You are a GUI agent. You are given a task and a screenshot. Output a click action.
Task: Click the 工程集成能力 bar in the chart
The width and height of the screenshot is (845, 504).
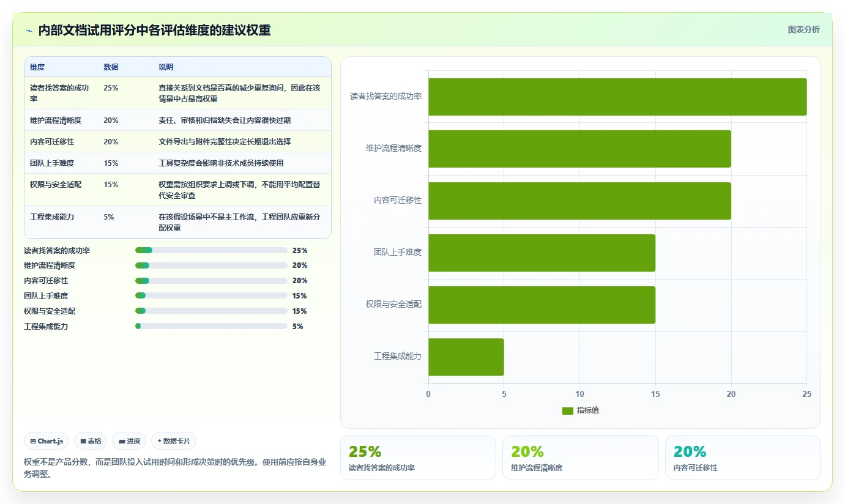(466, 357)
